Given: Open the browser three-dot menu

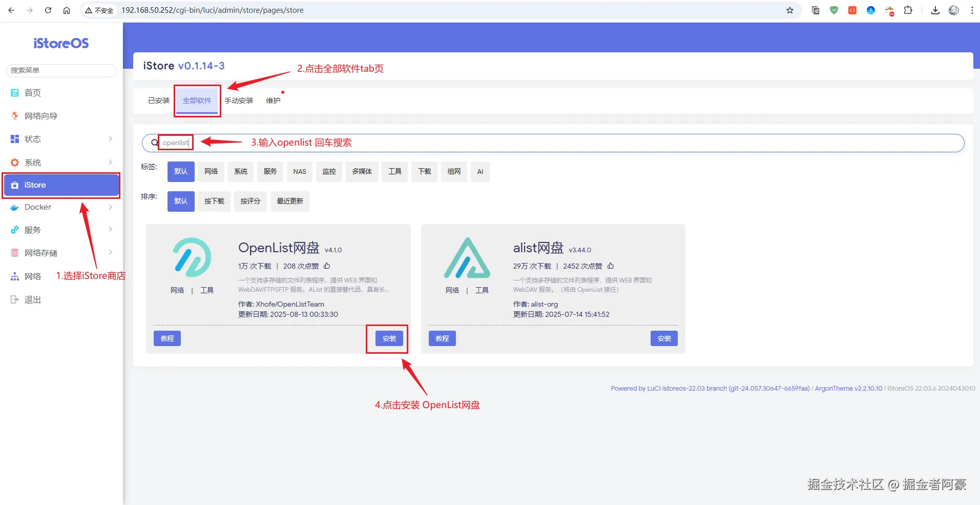Looking at the screenshot, I should pos(972,10).
